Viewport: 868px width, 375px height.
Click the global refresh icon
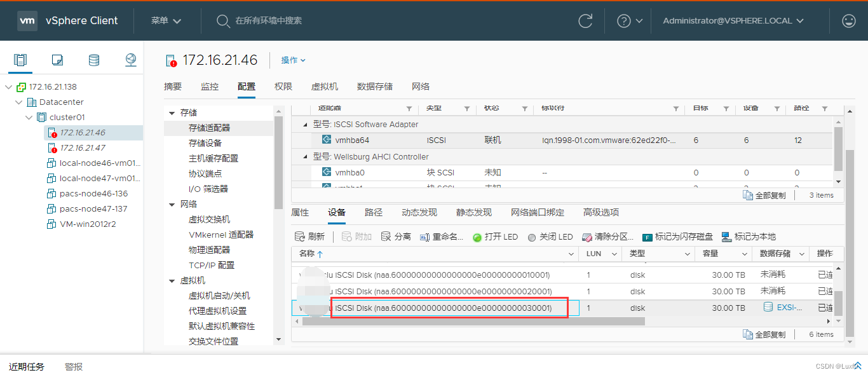pyautogui.click(x=585, y=20)
